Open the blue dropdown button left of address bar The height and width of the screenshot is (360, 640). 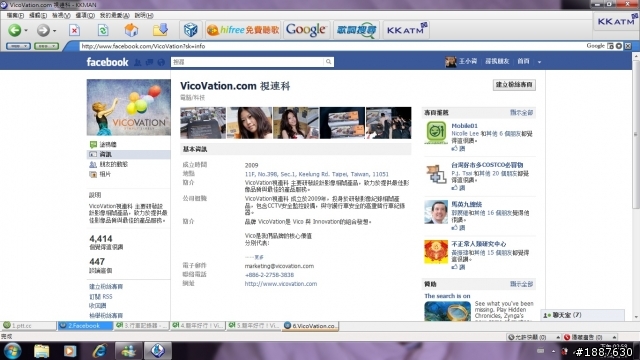pyautogui.click(x=18, y=46)
